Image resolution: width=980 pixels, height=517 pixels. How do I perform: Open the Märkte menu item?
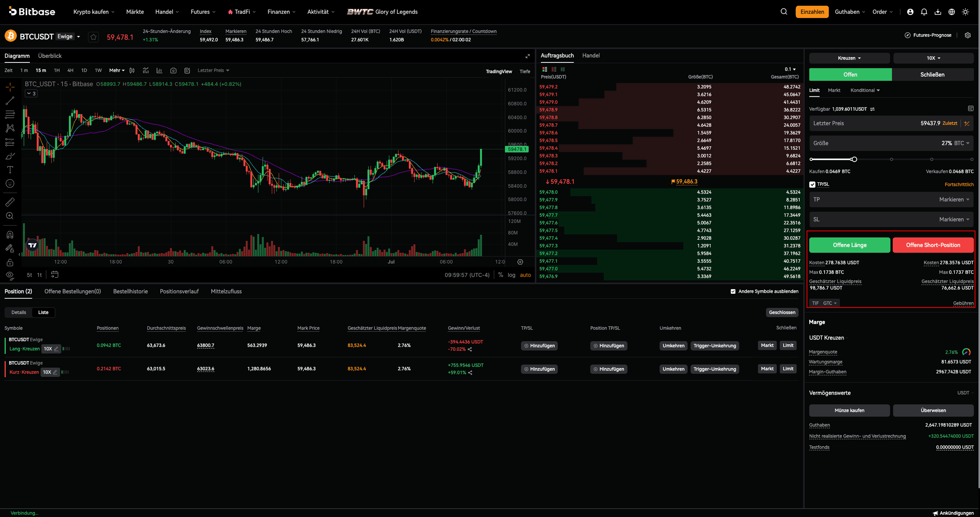[135, 12]
